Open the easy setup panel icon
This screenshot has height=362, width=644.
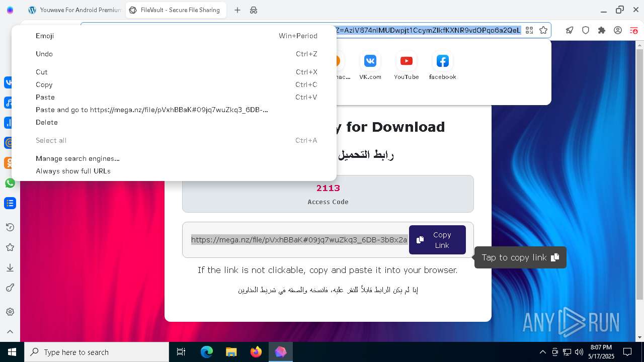634,30
